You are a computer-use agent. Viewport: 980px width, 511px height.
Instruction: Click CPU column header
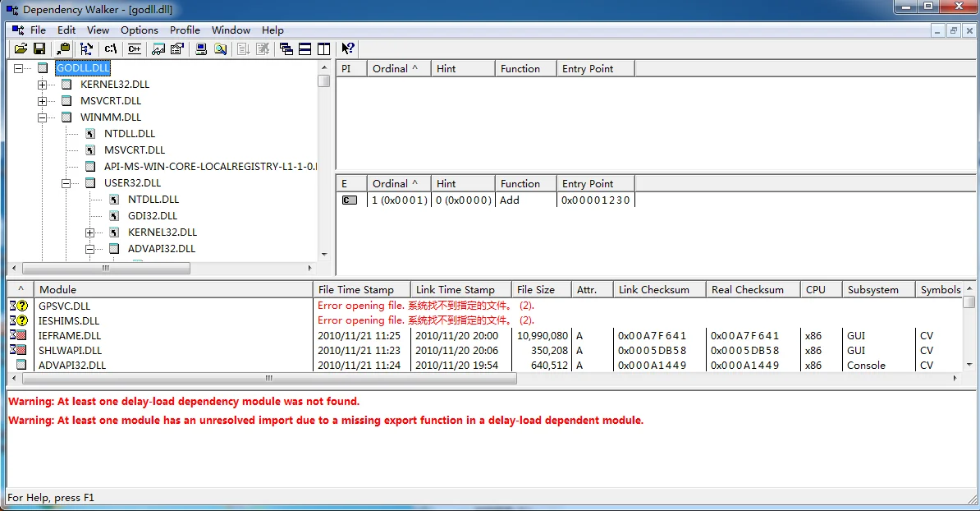822,289
